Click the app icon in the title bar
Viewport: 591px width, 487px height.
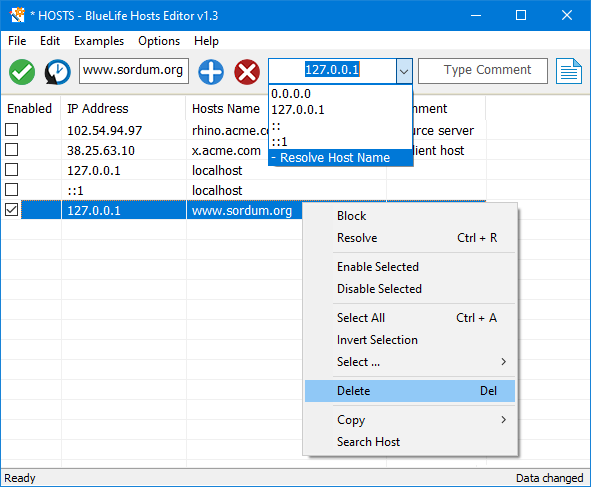pos(17,15)
